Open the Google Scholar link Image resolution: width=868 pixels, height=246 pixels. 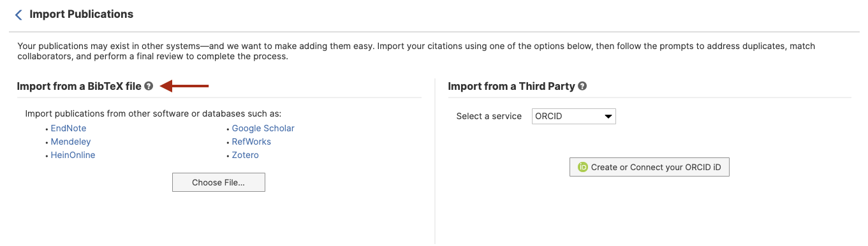[263, 128]
